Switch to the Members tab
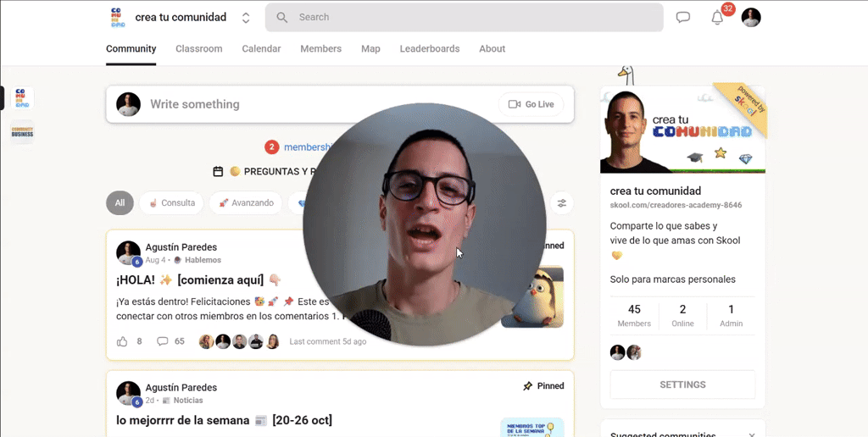This screenshot has width=868, height=437. (321, 48)
